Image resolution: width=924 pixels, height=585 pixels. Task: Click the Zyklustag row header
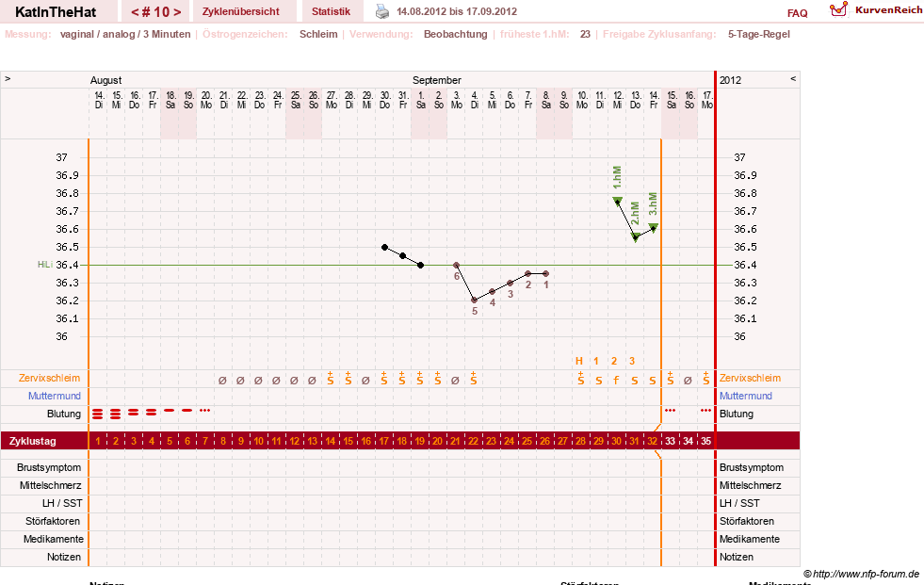pos(32,441)
